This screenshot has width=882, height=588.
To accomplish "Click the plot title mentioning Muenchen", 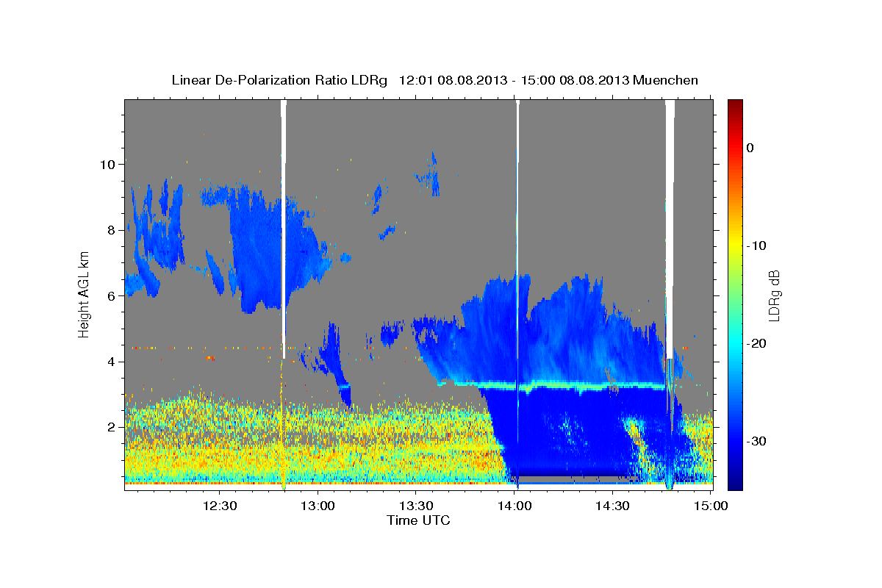I will (434, 80).
